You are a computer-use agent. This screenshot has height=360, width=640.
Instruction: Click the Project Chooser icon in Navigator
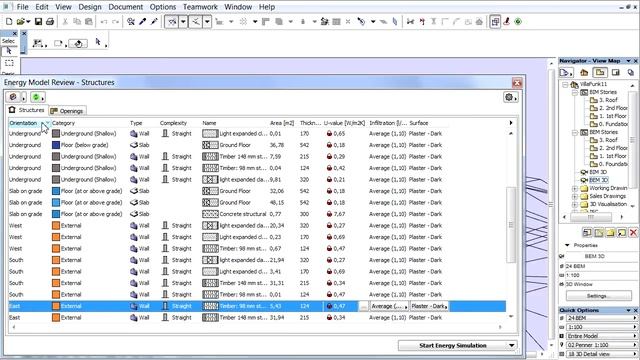[565, 73]
